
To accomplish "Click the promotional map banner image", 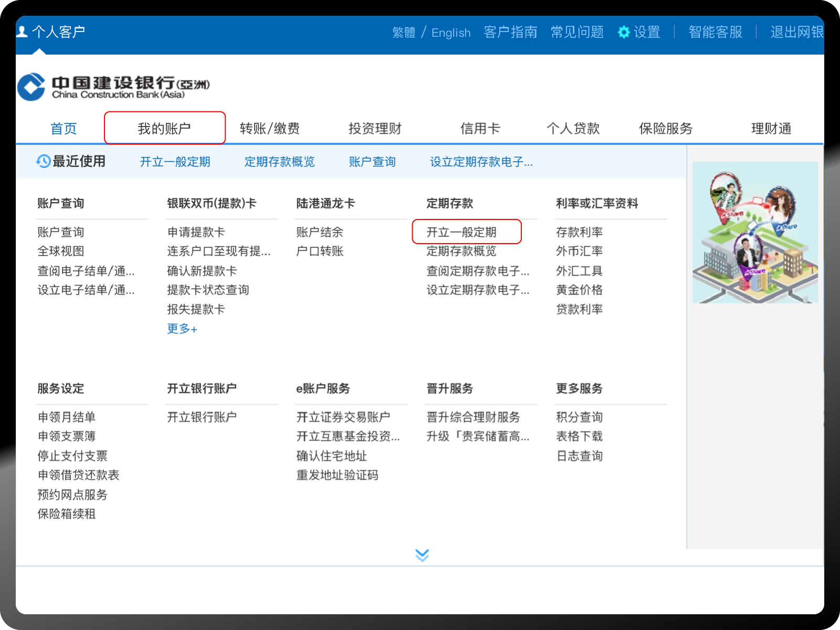I will click(755, 232).
